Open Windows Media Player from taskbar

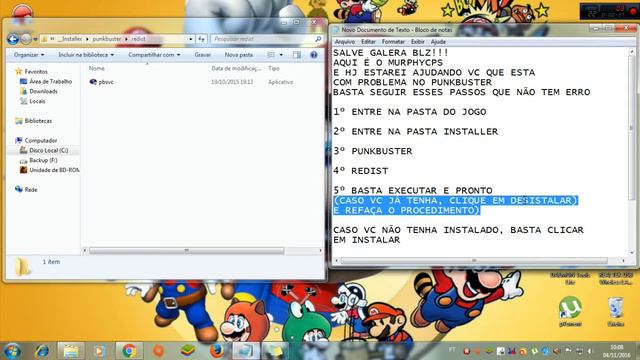pyautogui.click(x=99, y=351)
